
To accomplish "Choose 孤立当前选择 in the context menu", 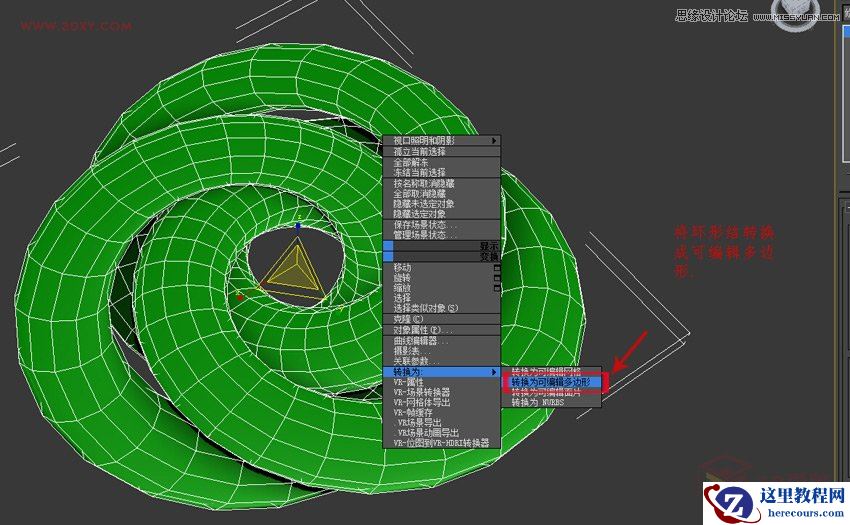I will pyautogui.click(x=442, y=152).
